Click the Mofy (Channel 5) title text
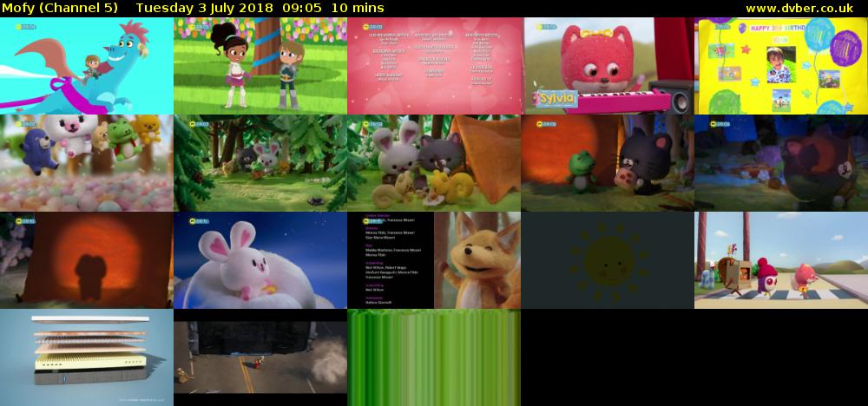The width and height of the screenshot is (868, 406). click(60, 8)
